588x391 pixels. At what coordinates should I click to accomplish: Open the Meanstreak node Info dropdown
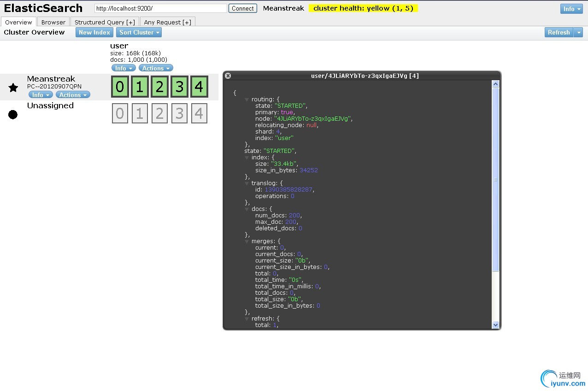click(41, 95)
